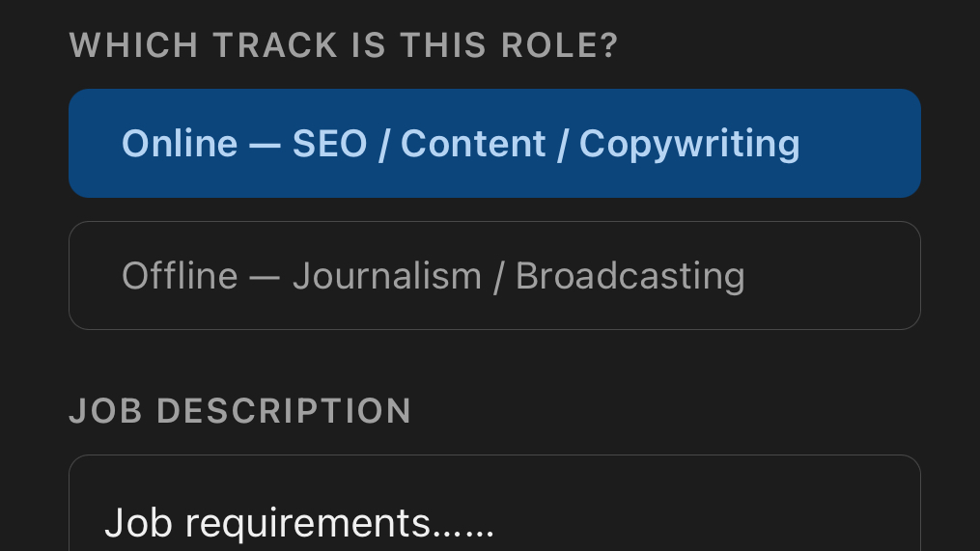
Task: Choose the highlighted blue Online option
Action: tap(494, 143)
